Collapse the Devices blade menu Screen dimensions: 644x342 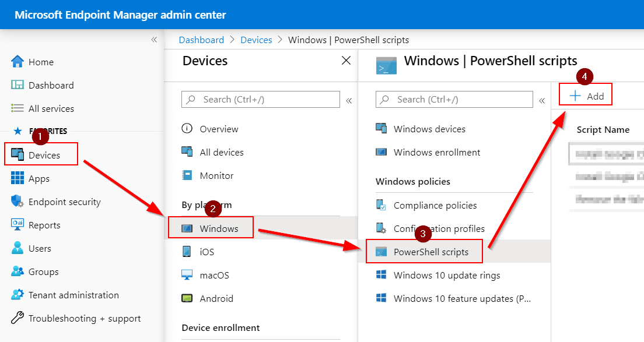(349, 100)
